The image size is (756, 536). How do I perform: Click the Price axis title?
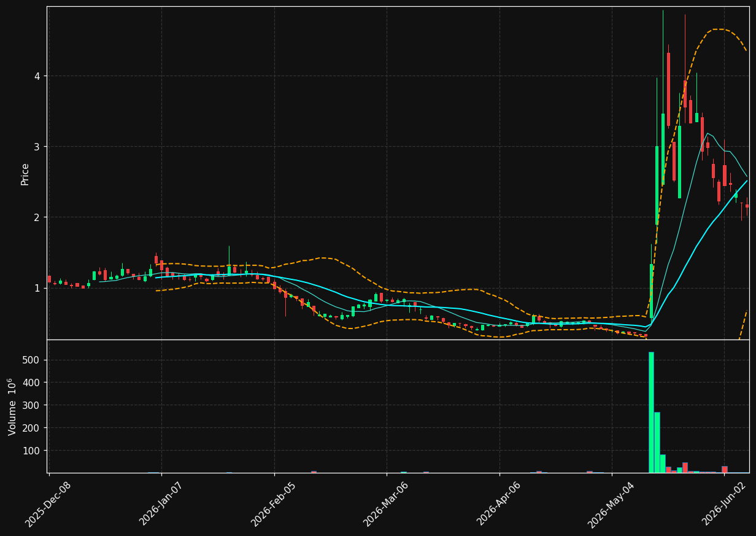tap(25, 174)
